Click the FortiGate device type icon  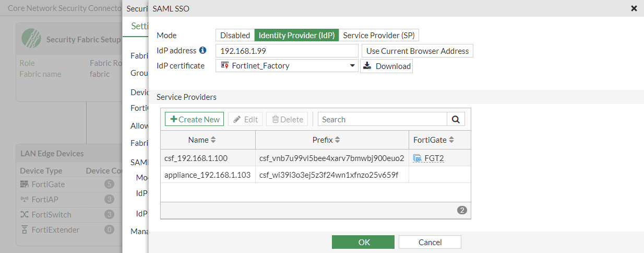pos(25,184)
